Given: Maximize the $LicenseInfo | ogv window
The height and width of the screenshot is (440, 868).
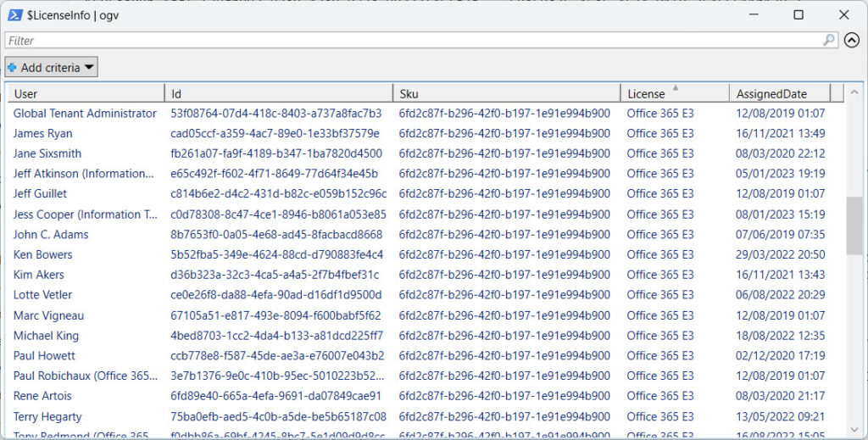Looking at the screenshot, I should (798, 15).
